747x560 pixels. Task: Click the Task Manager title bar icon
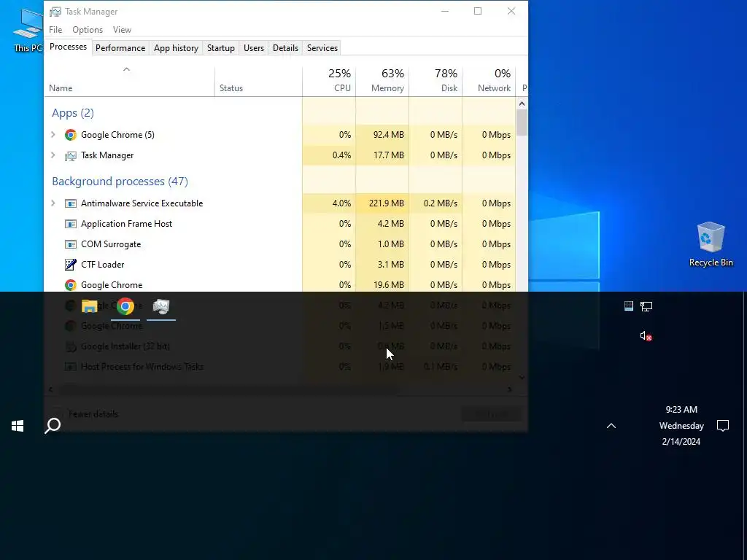tap(55, 12)
